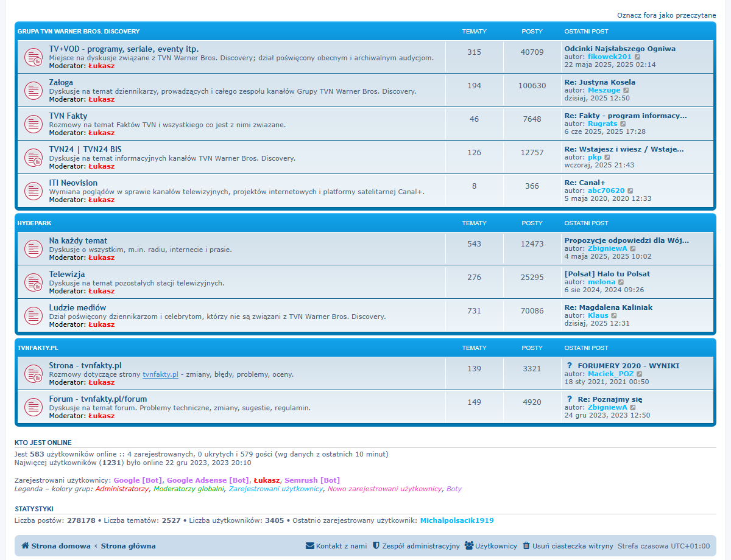This screenshot has height=560, width=731.
Task: Follow the inline tvnfakty.pl link in description
Action: [160, 374]
